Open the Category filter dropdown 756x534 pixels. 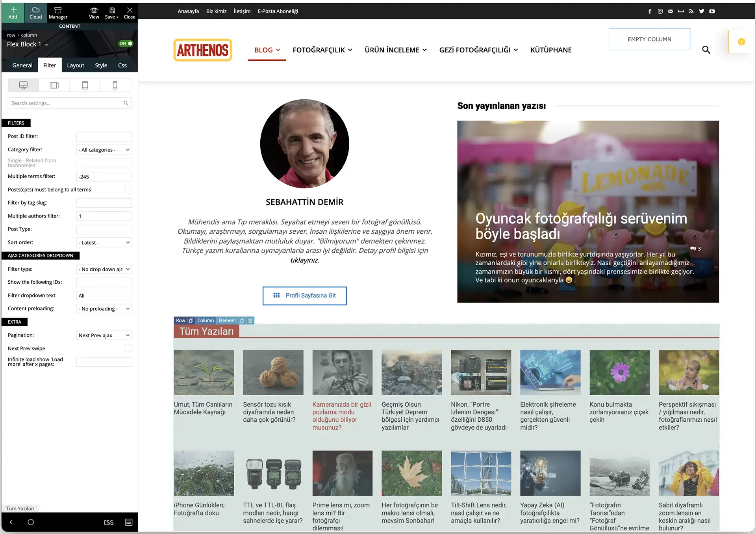pos(104,150)
